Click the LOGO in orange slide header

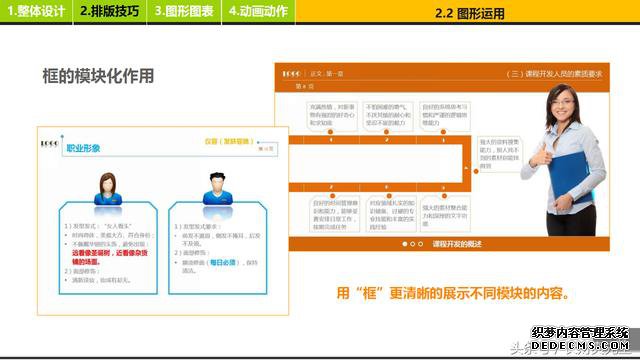[x=291, y=74]
